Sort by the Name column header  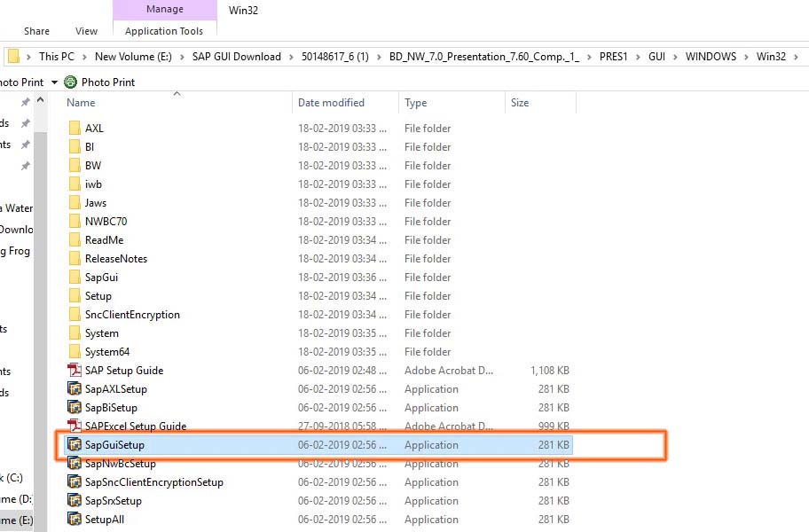(x=81, y=103)
